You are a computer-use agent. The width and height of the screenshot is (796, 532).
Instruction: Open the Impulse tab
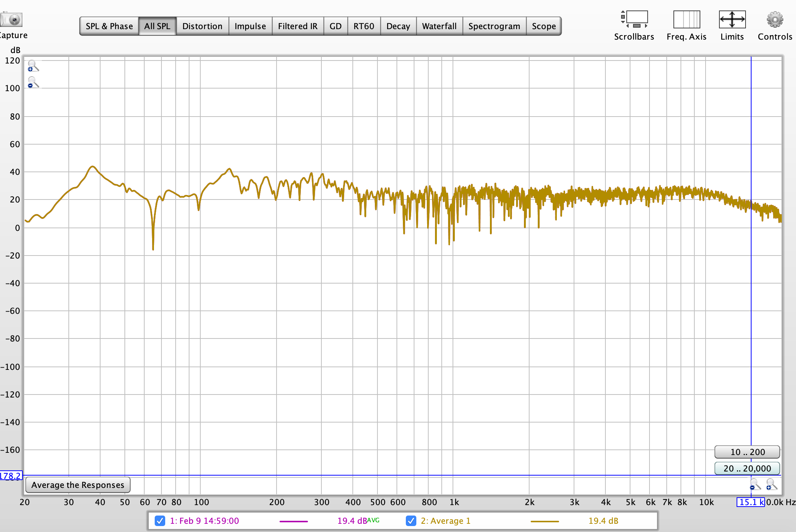(x=250, y=26)
